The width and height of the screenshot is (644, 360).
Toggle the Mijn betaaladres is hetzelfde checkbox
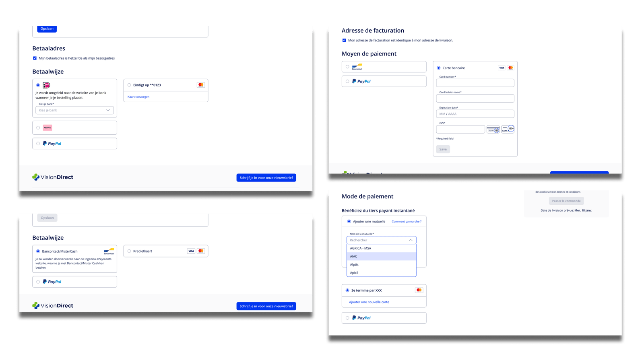[35, 58]
